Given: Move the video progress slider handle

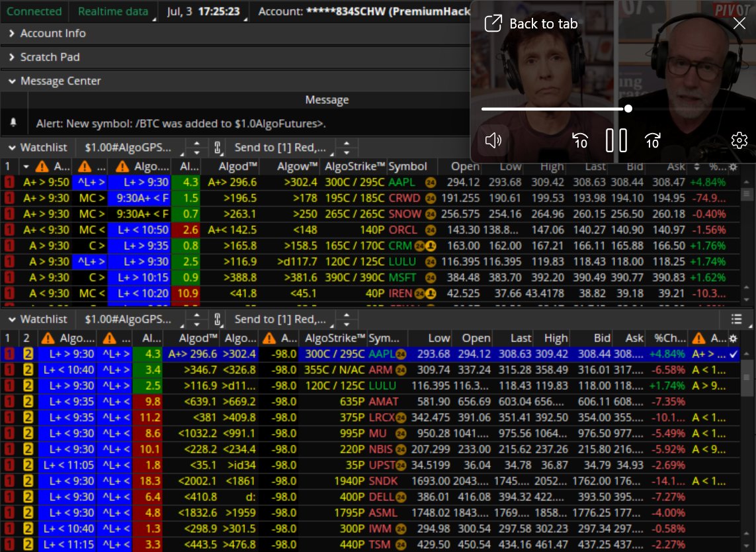Looking at the screenshot, I should click(628, 109).
